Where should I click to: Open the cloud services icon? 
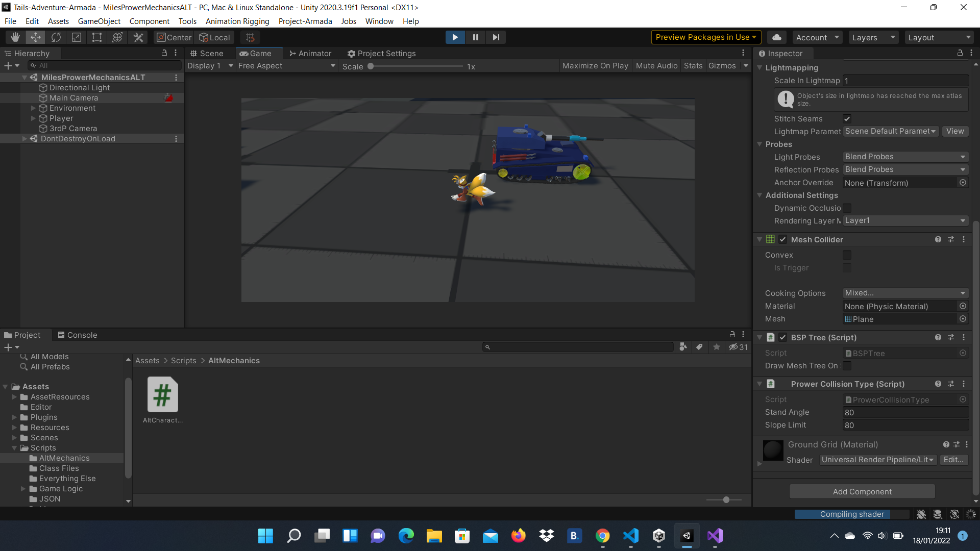click(x=776, y=37)
